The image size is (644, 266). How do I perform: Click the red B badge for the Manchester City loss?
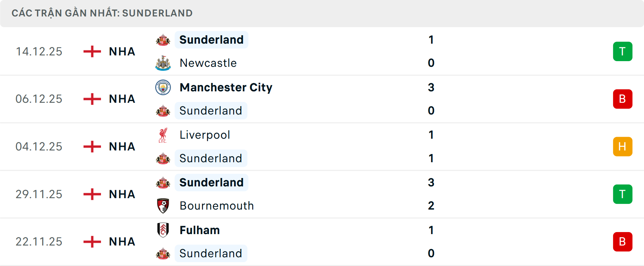coord(623,99)
